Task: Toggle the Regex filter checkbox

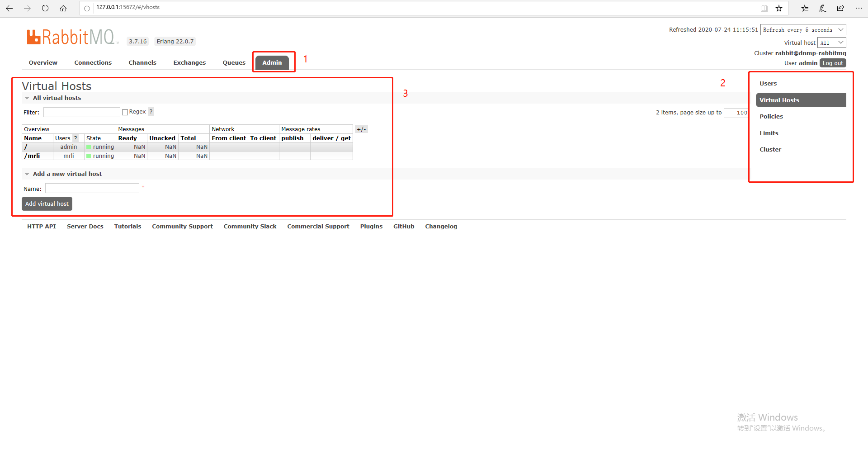Action: [x=125, y=112]
